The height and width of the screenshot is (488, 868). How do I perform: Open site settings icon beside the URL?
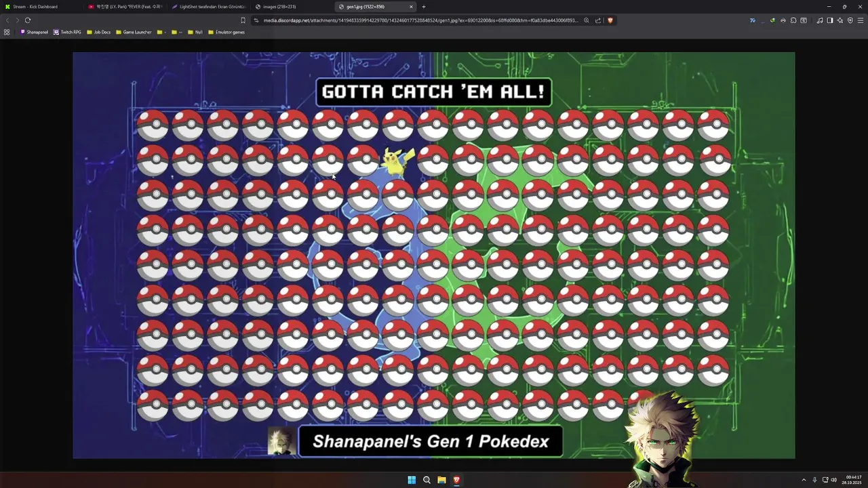click(x=256, y=20)
